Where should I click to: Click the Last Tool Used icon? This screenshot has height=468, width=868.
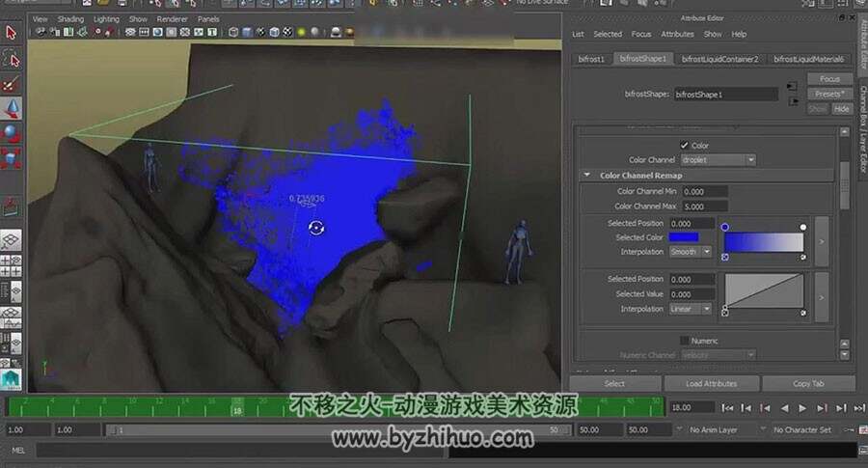click(x=11, y=207)
